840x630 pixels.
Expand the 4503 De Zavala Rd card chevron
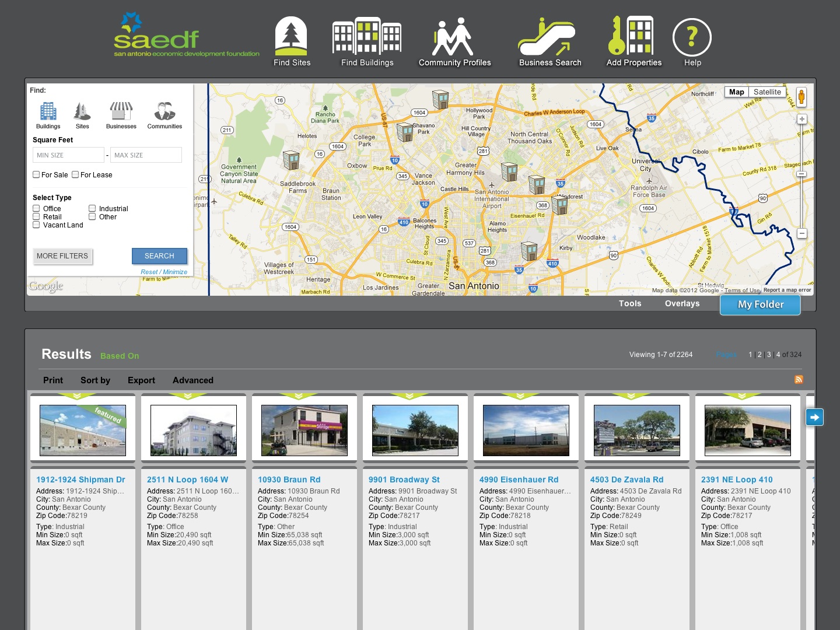coord(631,396)
